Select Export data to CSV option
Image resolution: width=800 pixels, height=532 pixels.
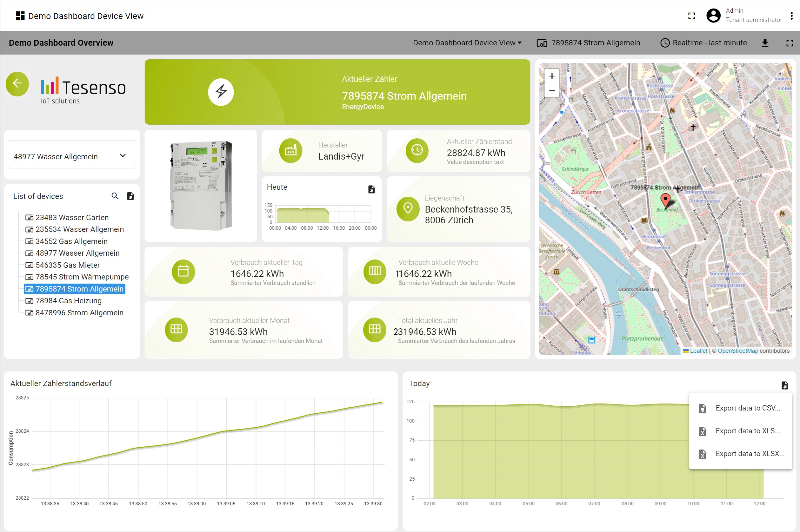tap(747, 408)
